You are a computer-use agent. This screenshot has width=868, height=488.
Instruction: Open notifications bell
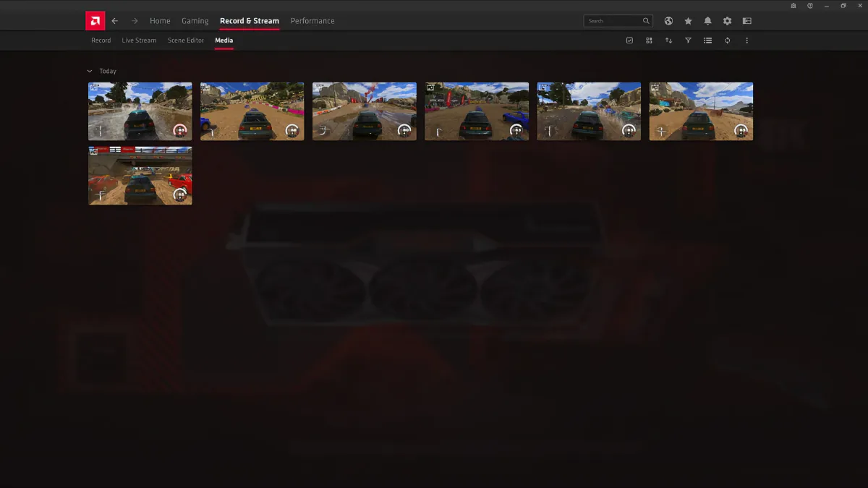tap(707, 21)
